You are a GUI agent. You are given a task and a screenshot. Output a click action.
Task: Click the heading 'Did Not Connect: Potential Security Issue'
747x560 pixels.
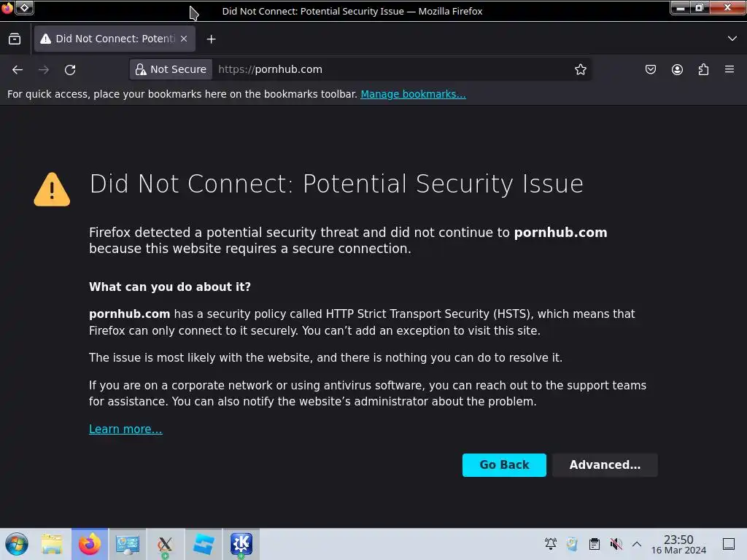(x=336, y=184)
